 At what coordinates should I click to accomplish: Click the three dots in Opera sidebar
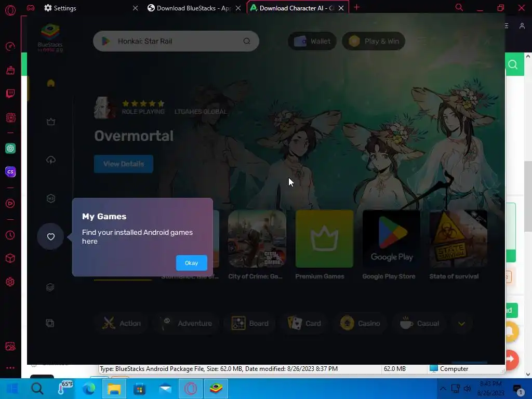pyautogui.click(x=10, y=368)
